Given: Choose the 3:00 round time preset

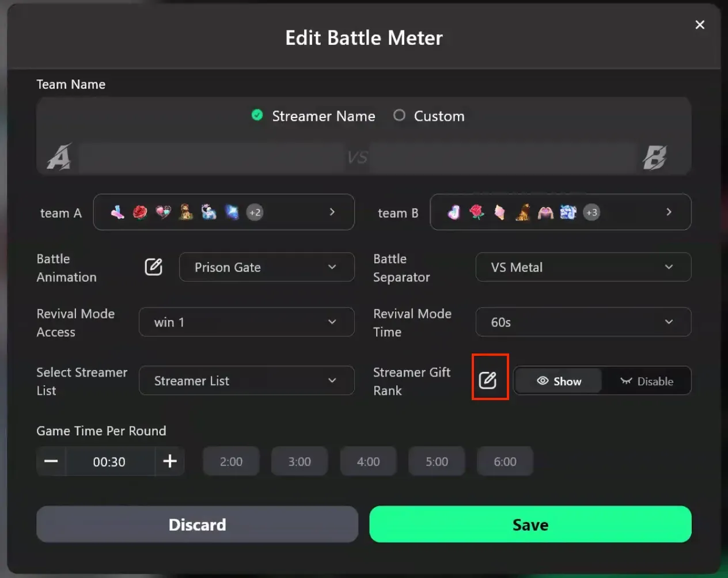Looking at the screenshot, I should (299, 462).
